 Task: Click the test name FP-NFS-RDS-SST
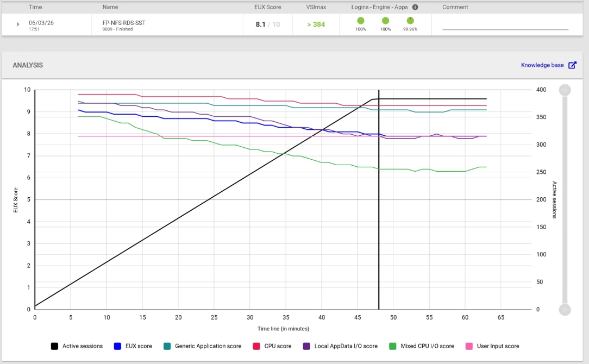123,22
